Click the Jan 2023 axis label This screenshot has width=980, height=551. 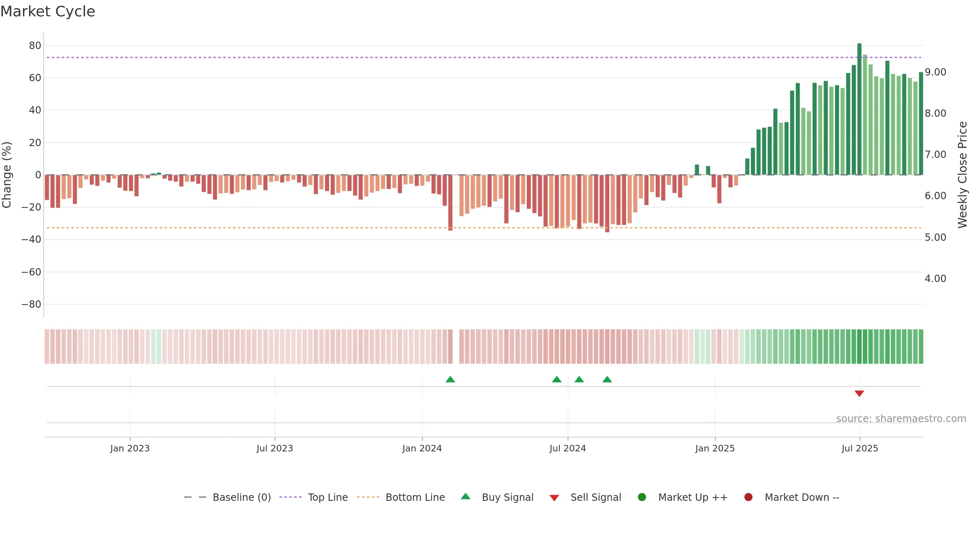point(130,449)
